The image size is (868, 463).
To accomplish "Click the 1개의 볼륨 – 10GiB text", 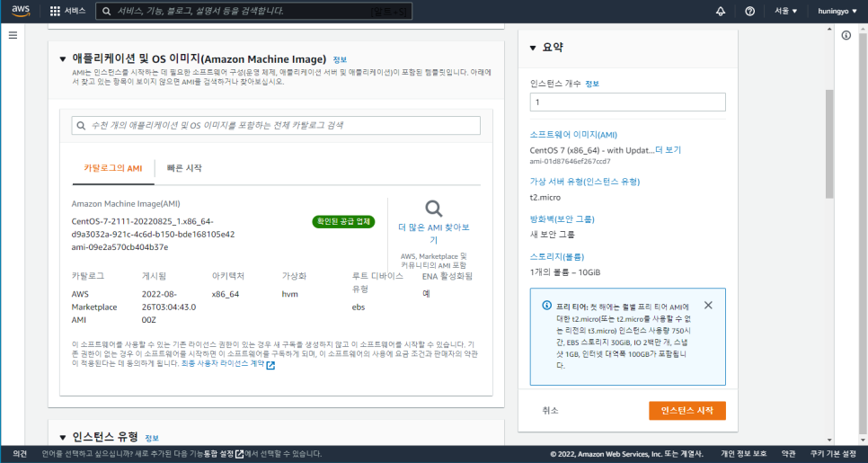I will 565,272.
